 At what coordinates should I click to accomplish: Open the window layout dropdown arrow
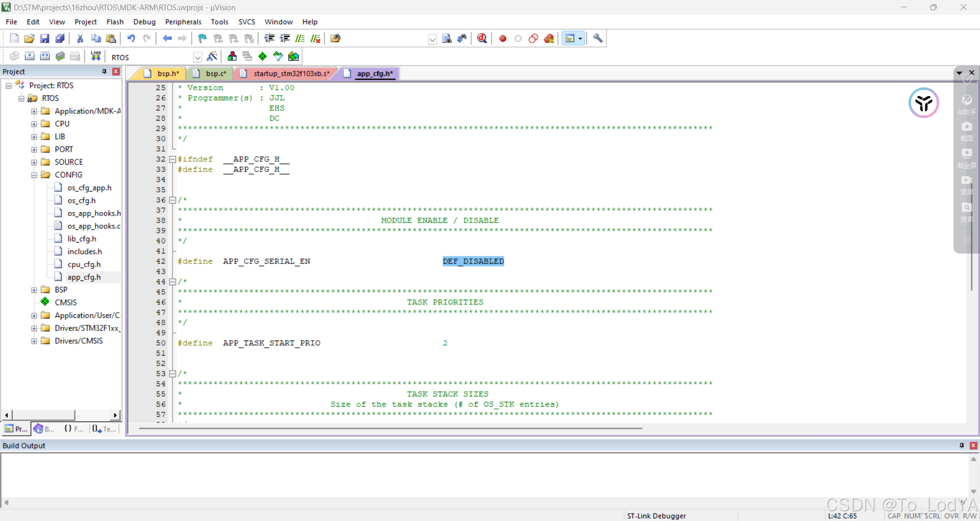[580, 38]
